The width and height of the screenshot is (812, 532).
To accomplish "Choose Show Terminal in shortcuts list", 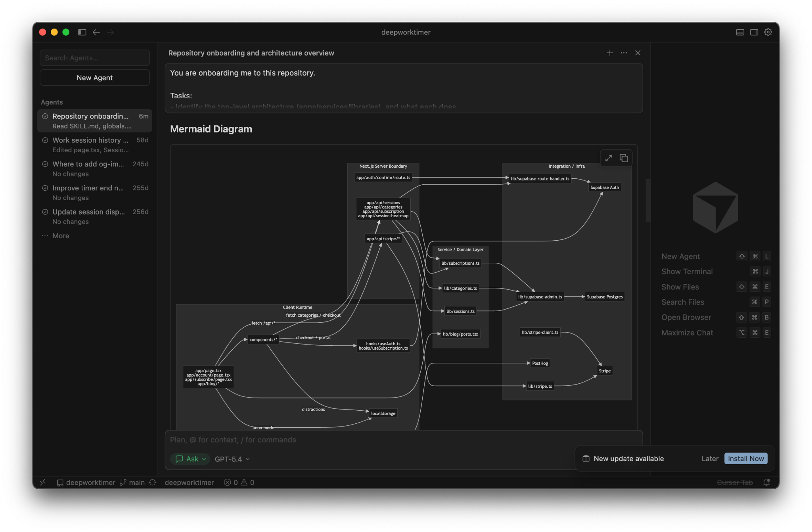I will [x=716, y=272].
